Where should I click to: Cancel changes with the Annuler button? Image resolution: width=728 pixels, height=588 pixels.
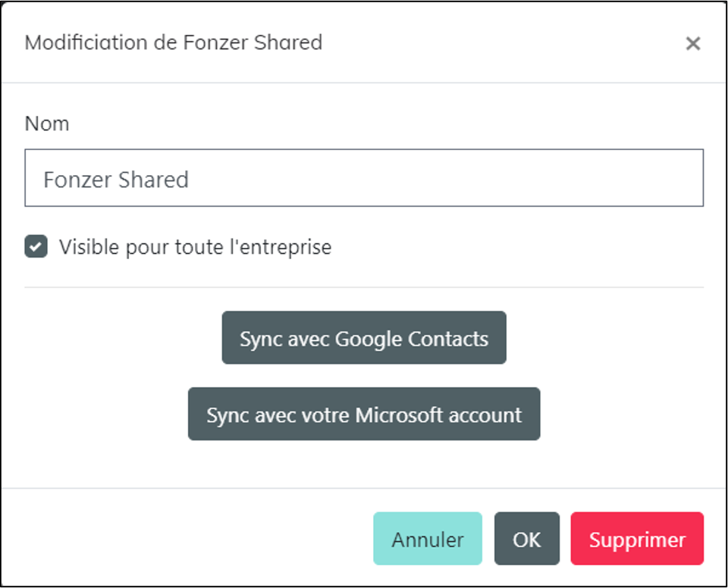click(428, 539)
